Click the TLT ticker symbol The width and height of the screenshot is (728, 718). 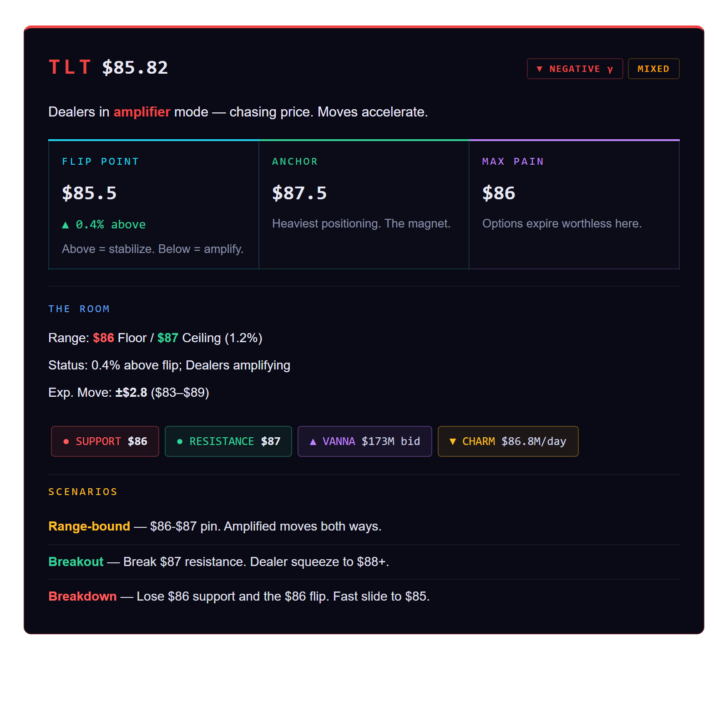(70, 67)
